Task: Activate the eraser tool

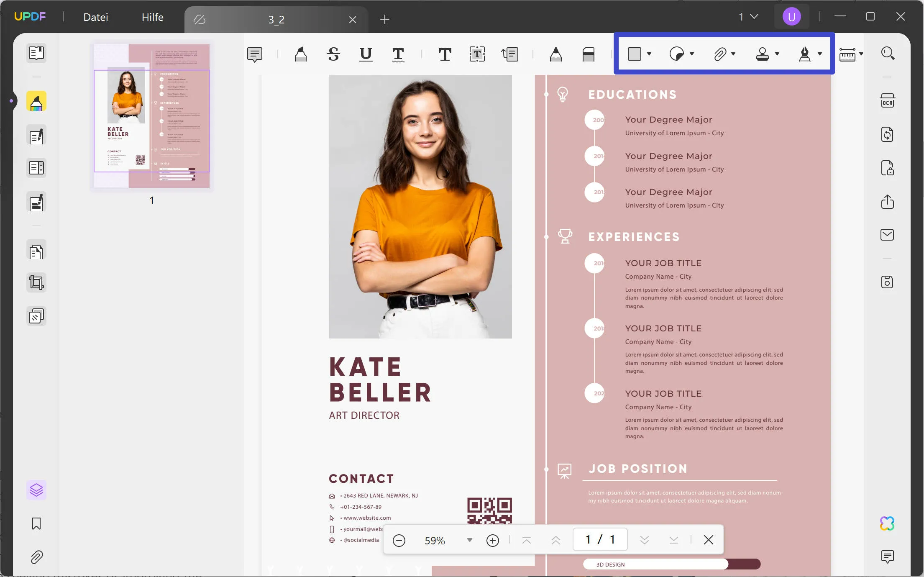Action: click(x=588, y=54)
